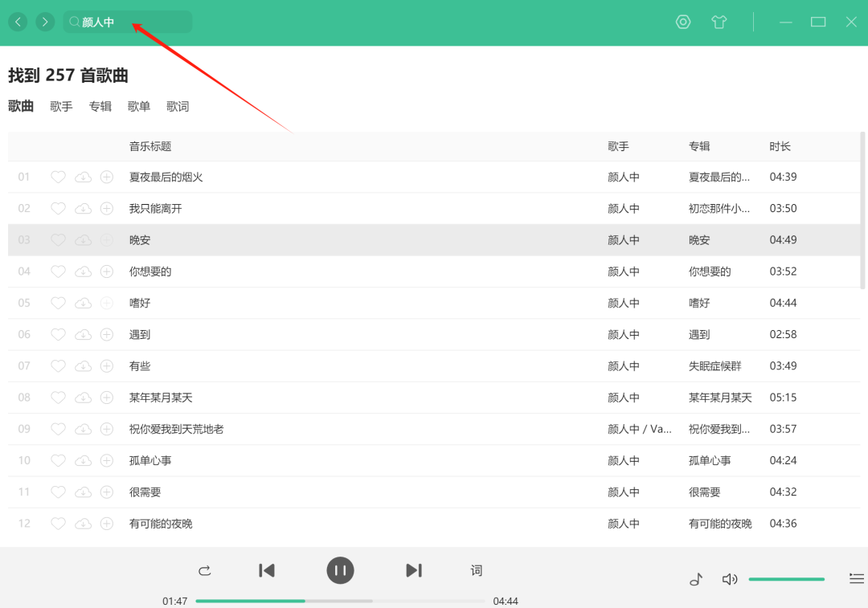The width and height of the screenshot is (868, 608).
Task: Download the song 有些
Action: [x=83, y=365]
